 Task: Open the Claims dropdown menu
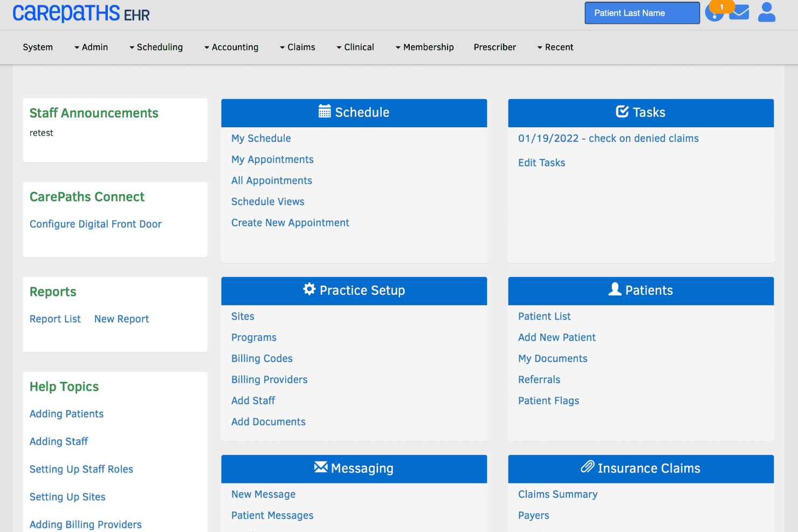click(298, 47)
